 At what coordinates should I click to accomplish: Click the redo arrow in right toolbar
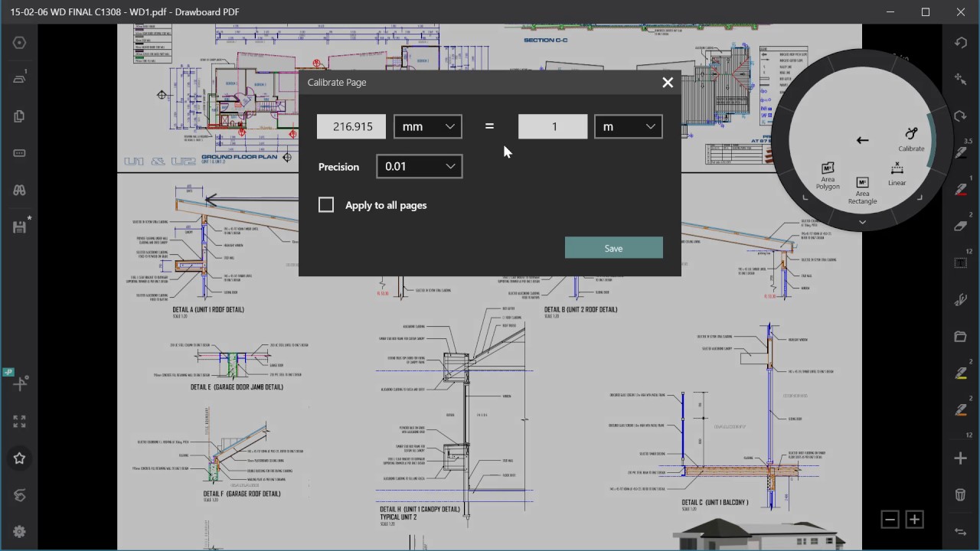961,116
